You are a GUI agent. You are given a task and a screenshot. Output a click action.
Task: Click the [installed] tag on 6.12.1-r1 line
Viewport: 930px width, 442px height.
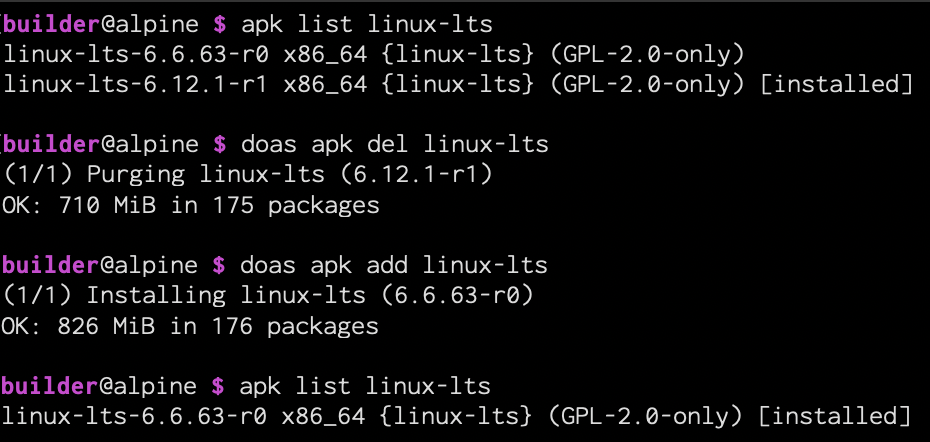pyautogui.click(x=836, y=85)
